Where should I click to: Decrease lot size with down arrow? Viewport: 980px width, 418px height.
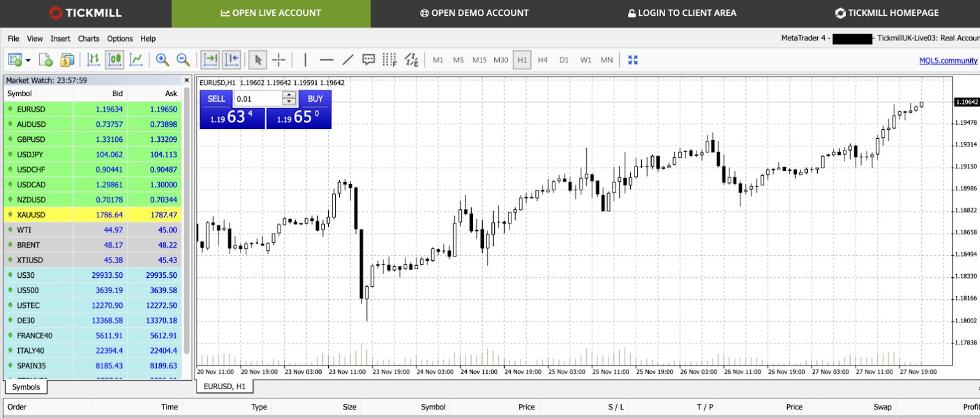pyautogui.click(x=289, y=102)
